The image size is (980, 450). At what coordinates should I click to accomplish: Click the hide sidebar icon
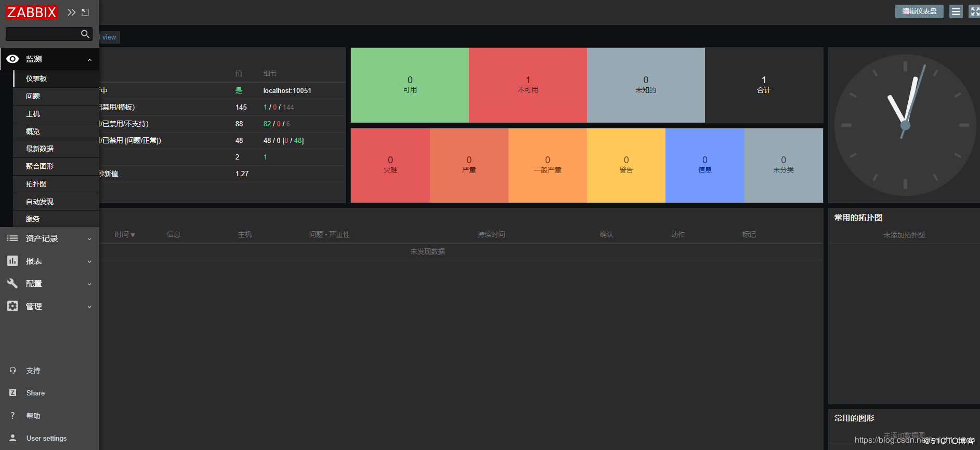(85, 12)
